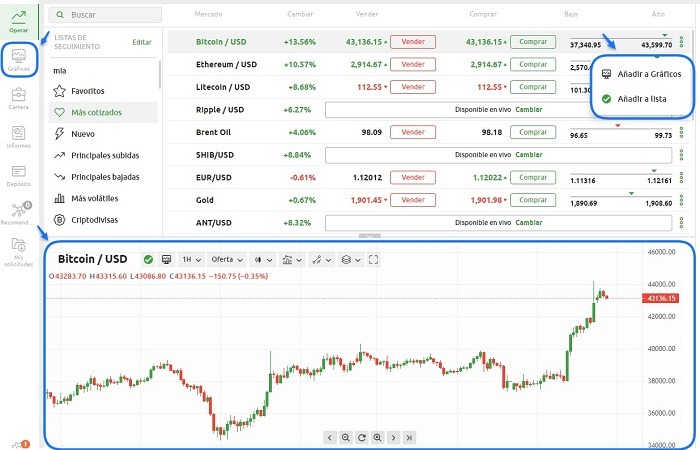This screenshot has width=700, height=450.
Task: Open the Depósito section in sidebar
Action: click(x=19, y=175)
